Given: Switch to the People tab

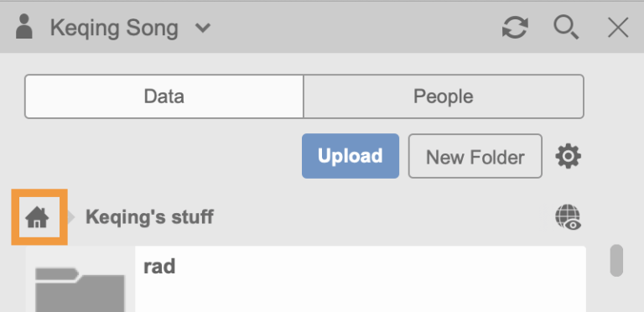Looking at the screenshot, I should point(443,96).
